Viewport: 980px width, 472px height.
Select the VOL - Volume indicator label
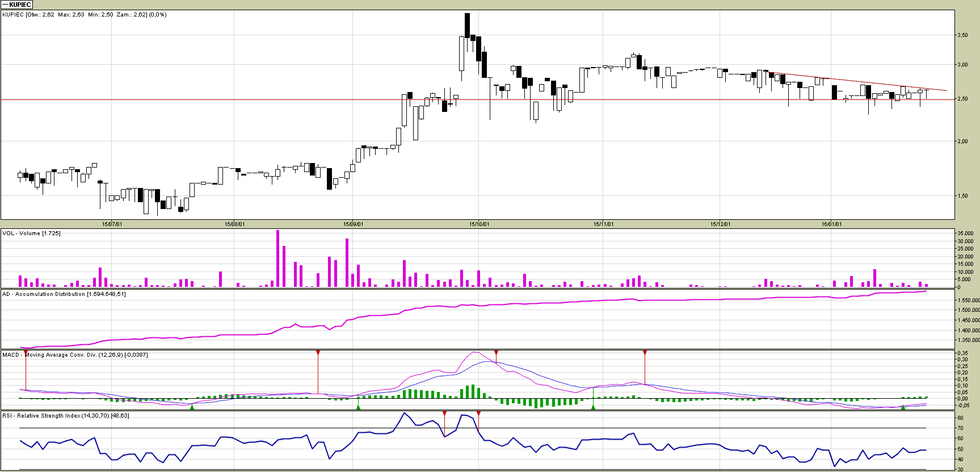31,233
